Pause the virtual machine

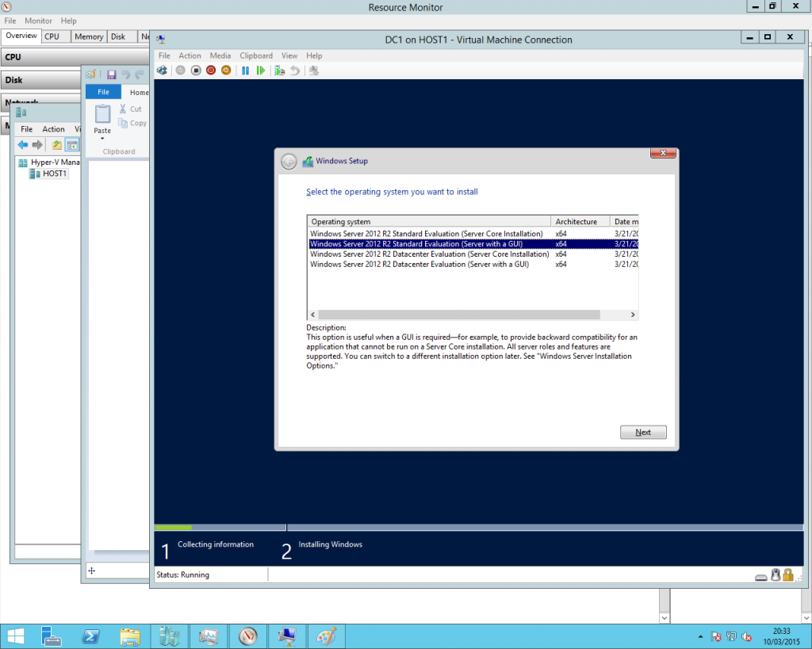click(246, 71)
